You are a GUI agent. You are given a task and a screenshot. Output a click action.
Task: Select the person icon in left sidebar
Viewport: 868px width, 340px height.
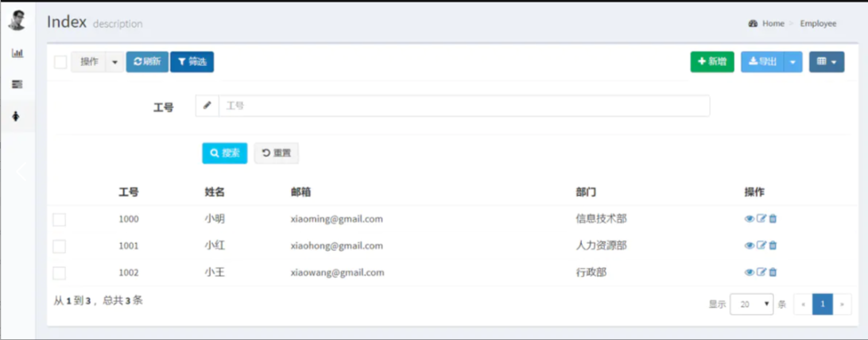click(x=17, y=117)
